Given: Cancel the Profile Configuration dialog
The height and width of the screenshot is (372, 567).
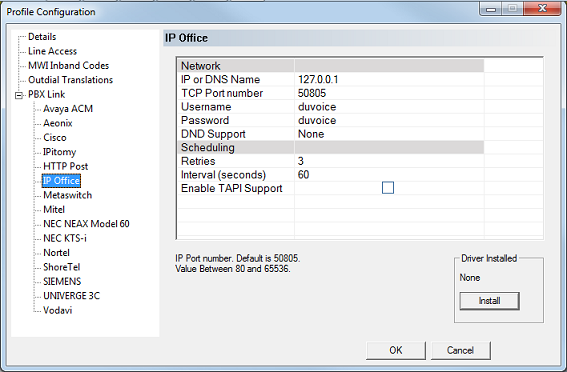Looking at the screenshot, I should pyautogui.click(x=460, y=350).
